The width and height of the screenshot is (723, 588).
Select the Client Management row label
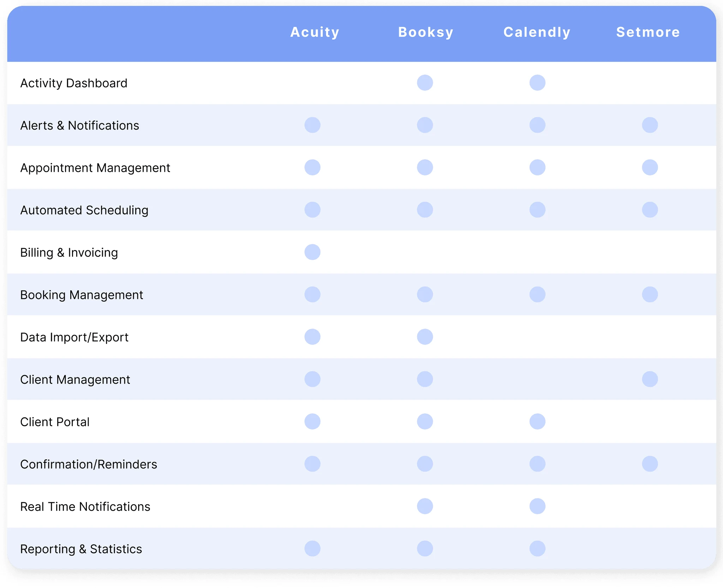pyautogui.click(x=75, y=380)
